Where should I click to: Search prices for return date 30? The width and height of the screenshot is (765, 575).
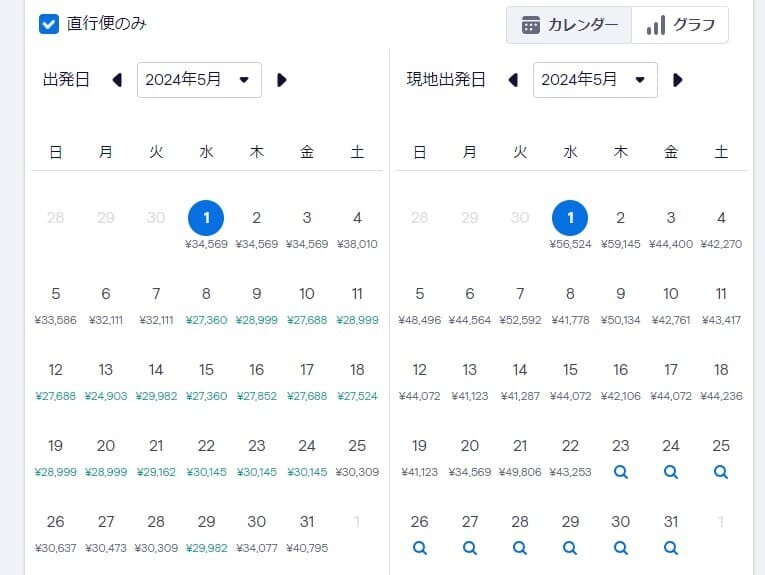(x=621, y=548)
